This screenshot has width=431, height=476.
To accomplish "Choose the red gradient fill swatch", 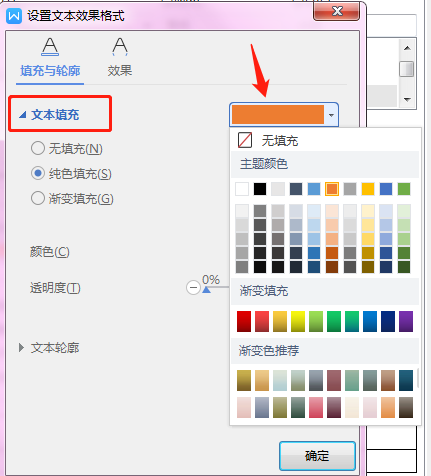I will coord(244,321).
